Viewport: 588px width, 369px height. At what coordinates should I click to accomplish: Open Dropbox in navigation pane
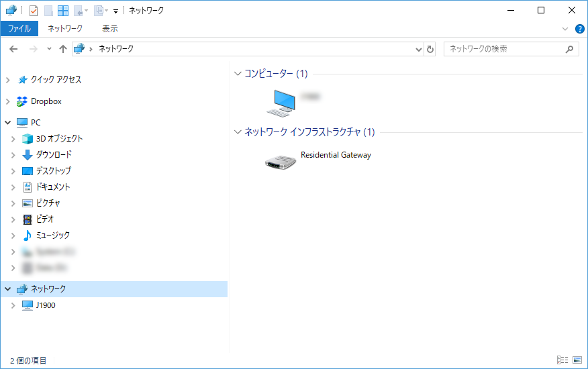point(46,101)
